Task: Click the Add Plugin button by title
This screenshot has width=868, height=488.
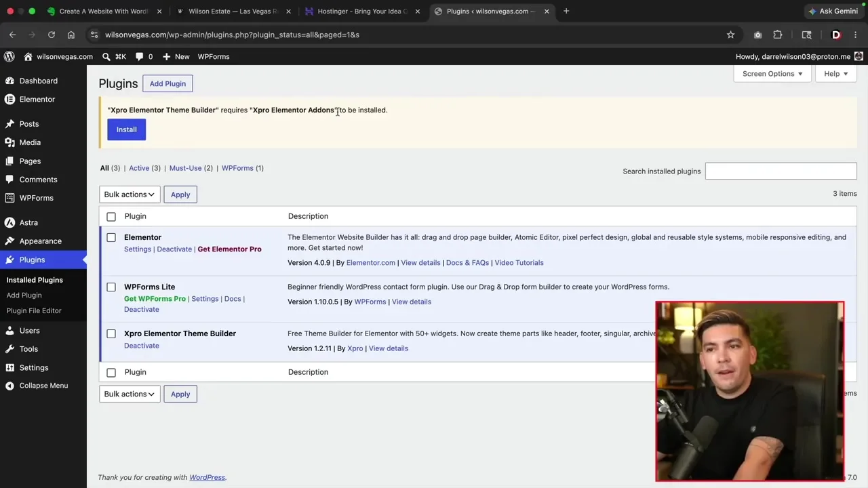Action: click(x=167, y=84)
